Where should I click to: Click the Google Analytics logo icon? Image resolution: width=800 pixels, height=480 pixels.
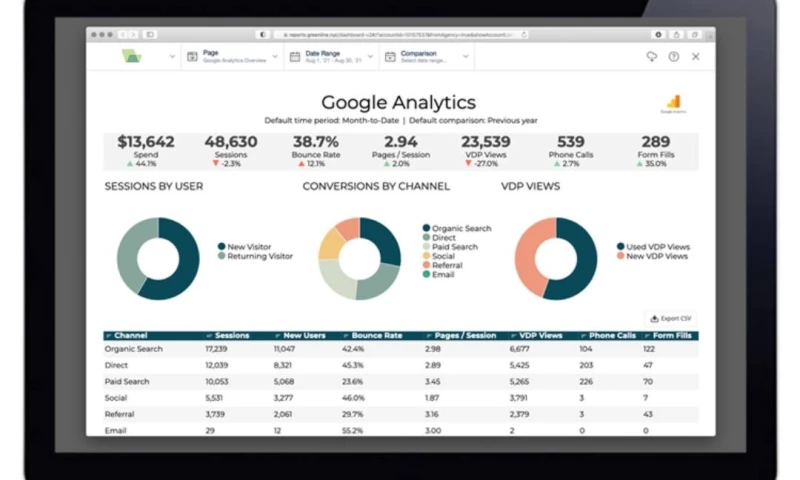pos(673,103)
